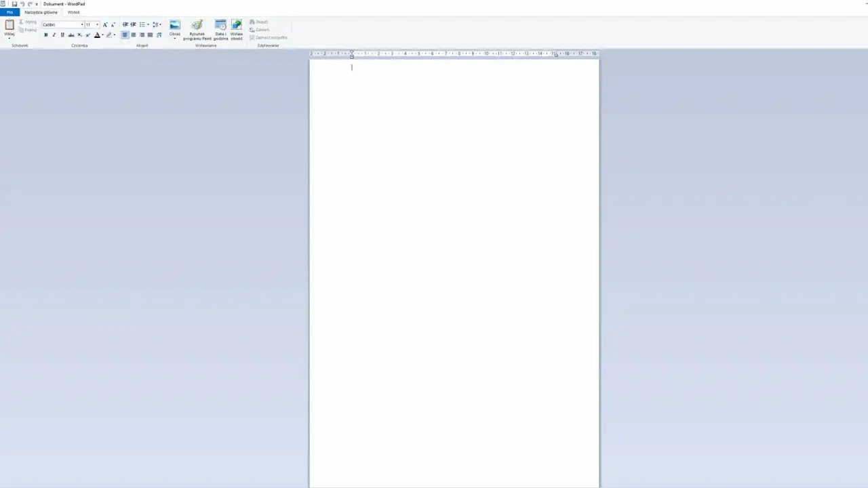
Task: Open the quick access toolbar customize arrow
Action: coord(37,4)
